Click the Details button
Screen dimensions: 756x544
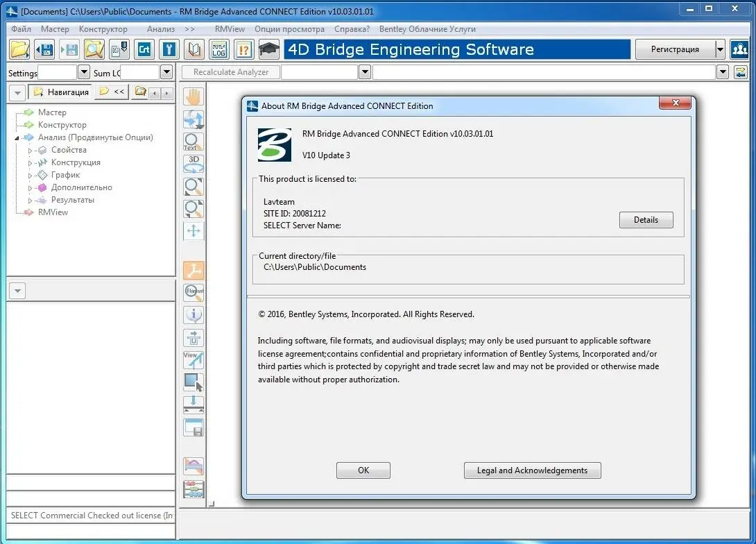click(646, 220)
